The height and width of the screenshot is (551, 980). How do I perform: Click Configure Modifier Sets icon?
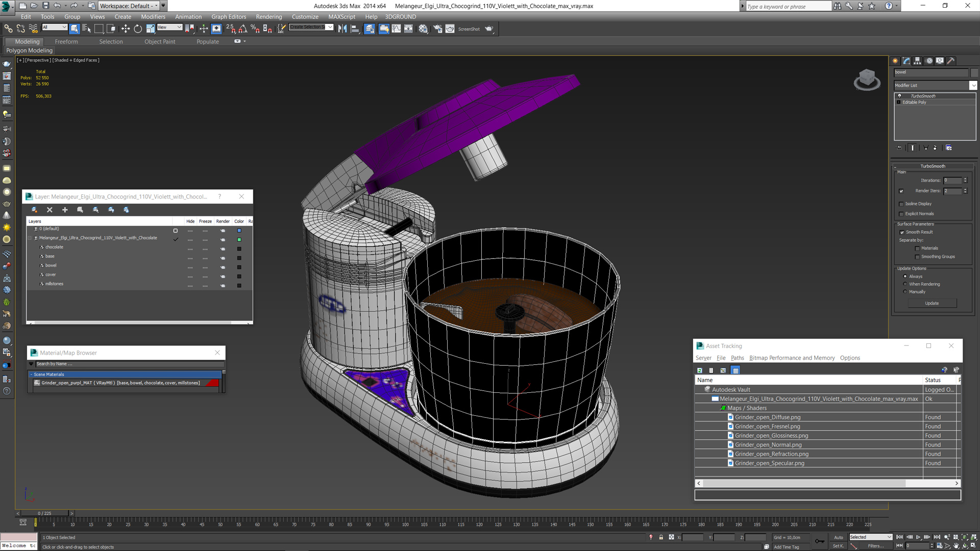pos(949,147)
